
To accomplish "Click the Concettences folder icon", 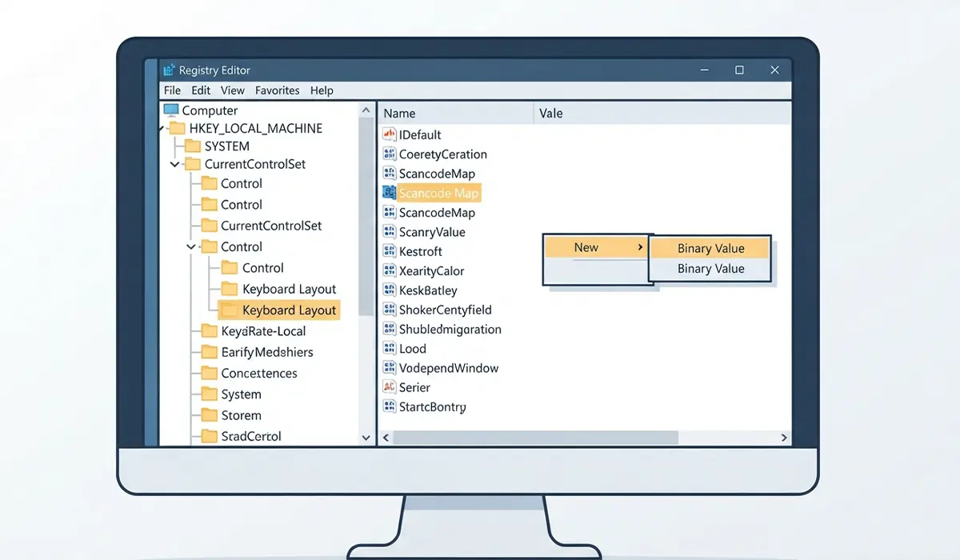I will pos(210,373).
